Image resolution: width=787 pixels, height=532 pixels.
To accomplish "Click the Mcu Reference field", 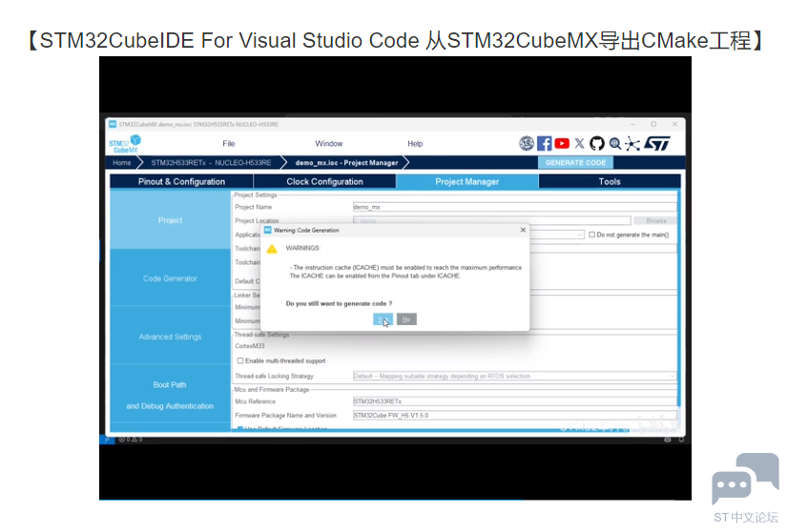I will [514, 401].
